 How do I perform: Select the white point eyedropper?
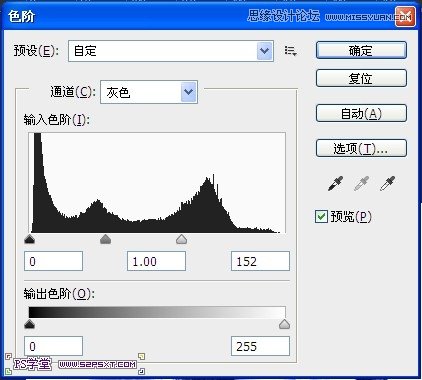(x=387, y=183)
